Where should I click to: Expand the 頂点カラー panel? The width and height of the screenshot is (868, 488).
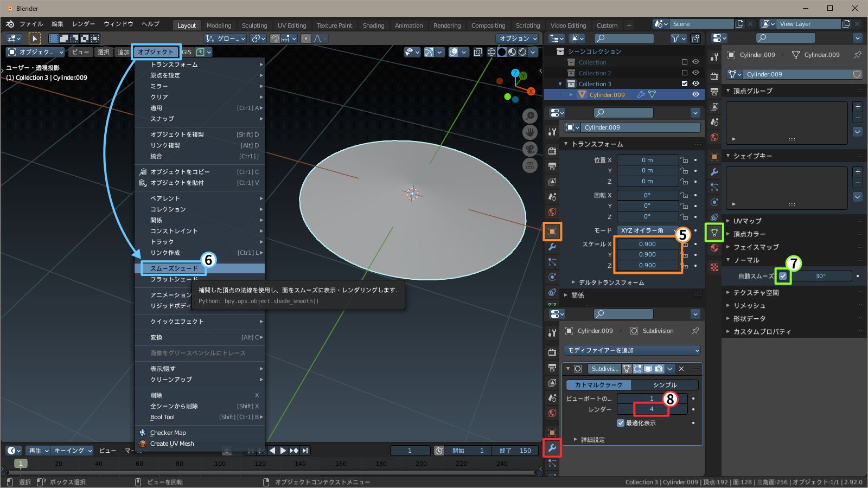(x=749, y=234)
